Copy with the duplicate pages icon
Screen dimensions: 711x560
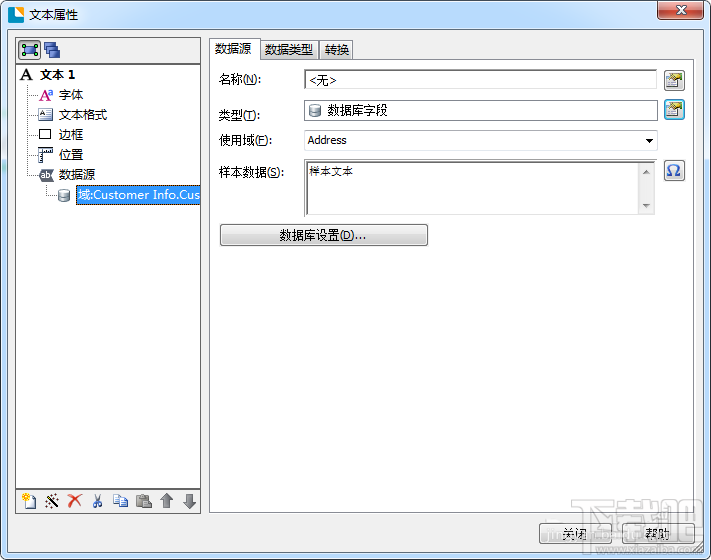tap(120, 501)
